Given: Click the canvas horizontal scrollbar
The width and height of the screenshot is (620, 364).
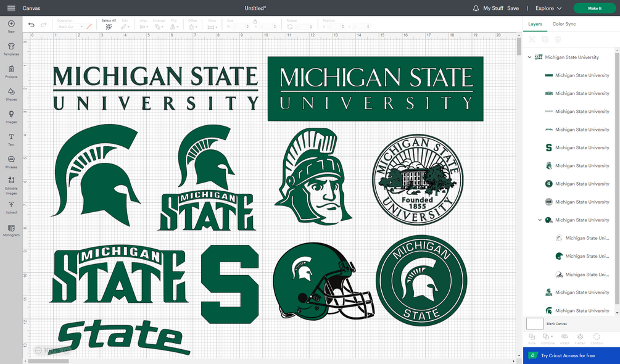Looking at the screenshot, I should (x=48, y=361).
